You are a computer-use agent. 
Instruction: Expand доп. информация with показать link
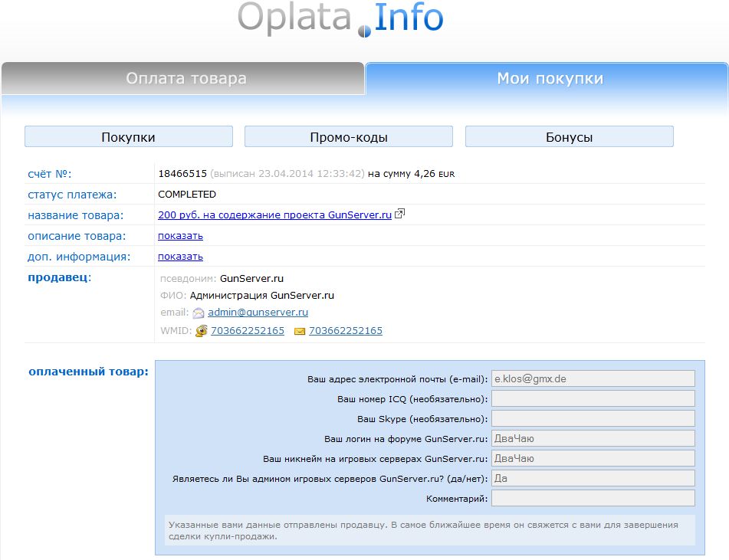click(180, 257)
